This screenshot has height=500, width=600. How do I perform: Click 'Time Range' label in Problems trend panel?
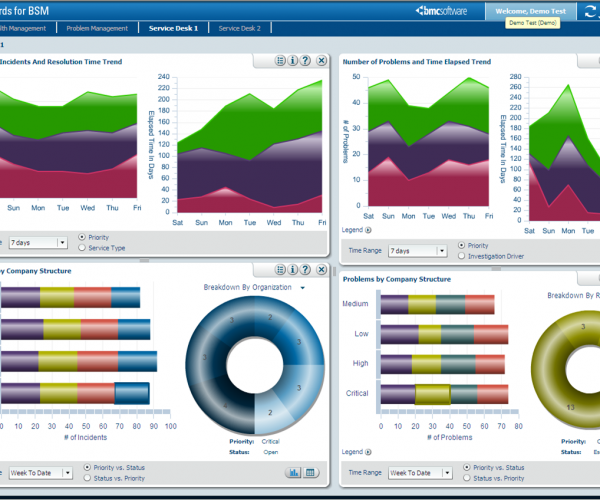coord(365,251)
